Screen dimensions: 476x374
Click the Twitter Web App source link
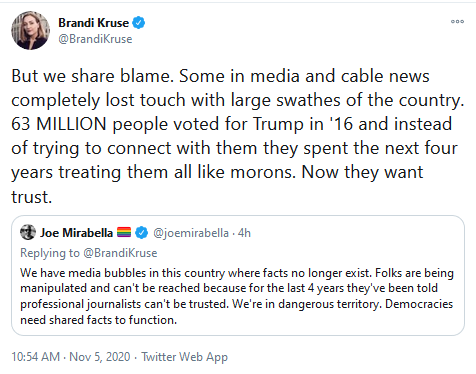(185, 357)
